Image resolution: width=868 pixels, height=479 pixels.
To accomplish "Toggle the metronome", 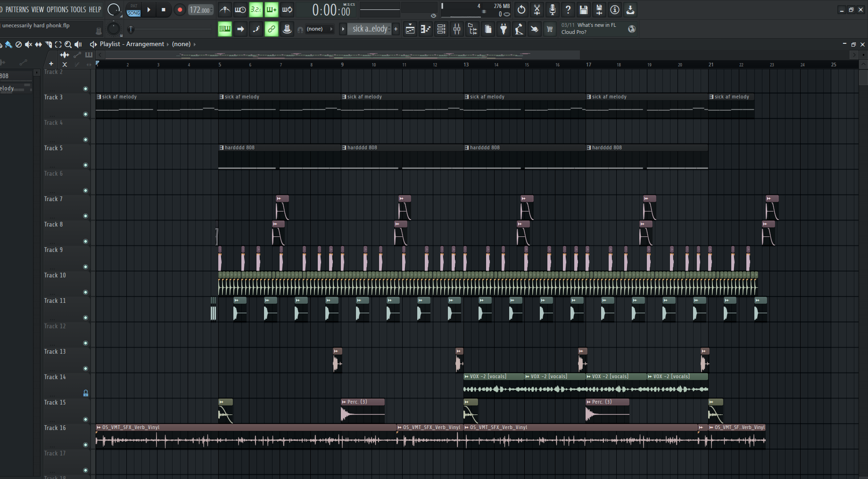I will (225, 9).
